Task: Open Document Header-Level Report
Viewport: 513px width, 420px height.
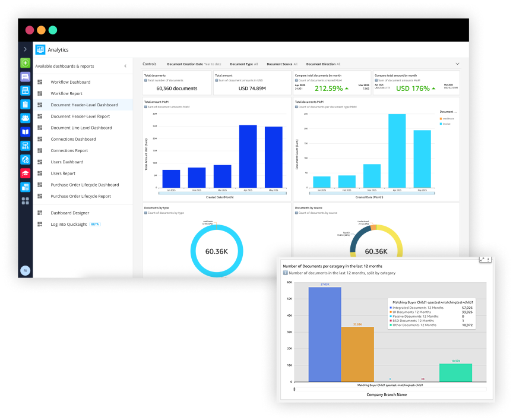Action: coord(80,116)
